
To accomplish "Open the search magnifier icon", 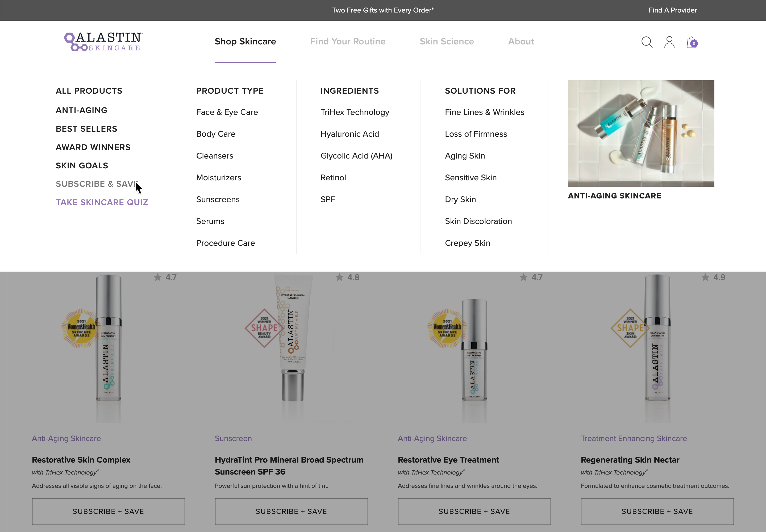I will [647, 42].
